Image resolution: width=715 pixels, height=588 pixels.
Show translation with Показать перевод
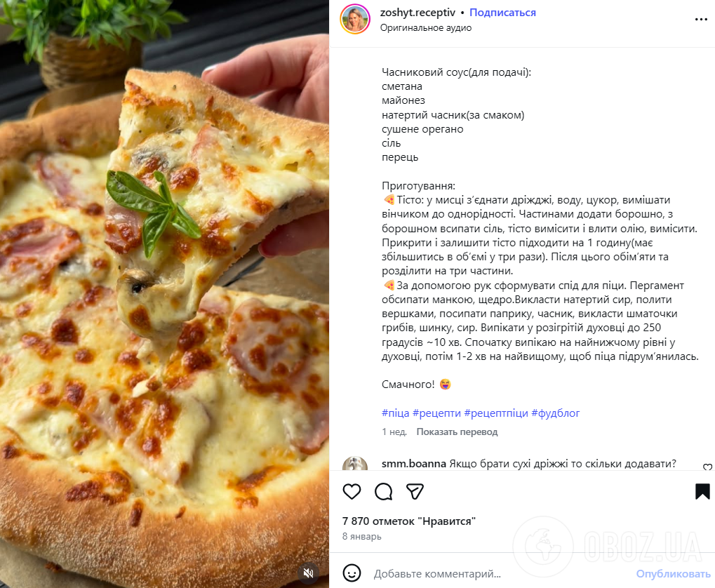click(457, 432)
